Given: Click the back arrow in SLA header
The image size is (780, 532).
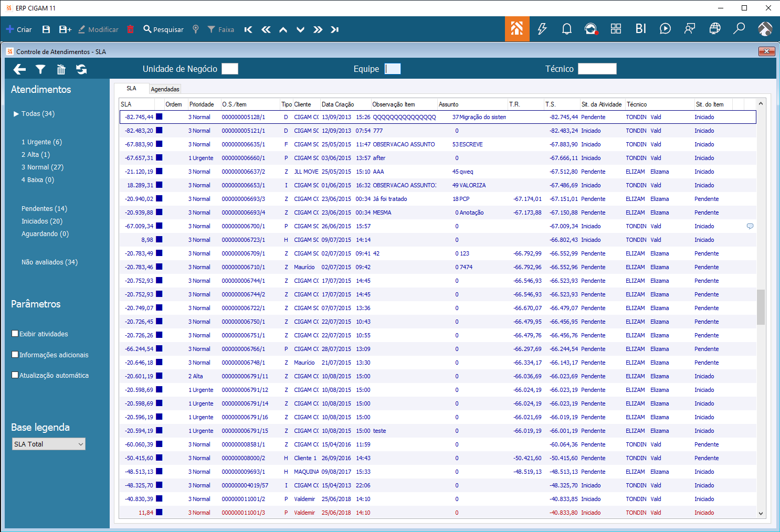Looking at the screenshot, I should coord(19,69).
